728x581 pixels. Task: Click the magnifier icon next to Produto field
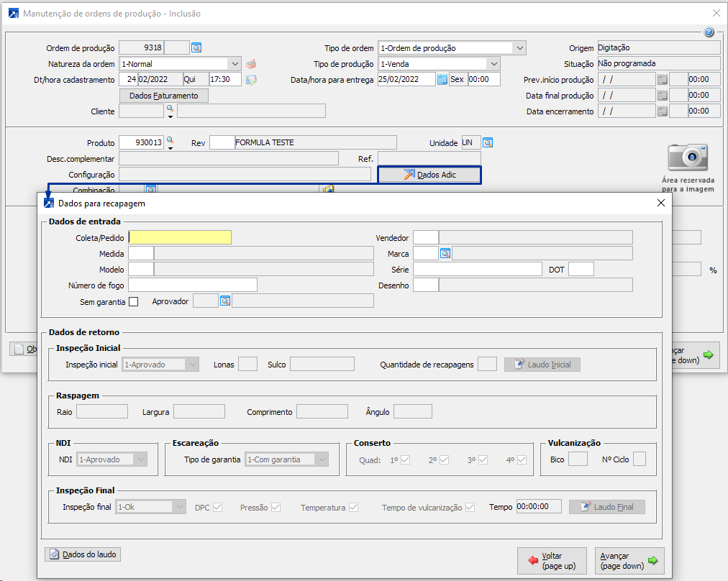tap(170, 140)
